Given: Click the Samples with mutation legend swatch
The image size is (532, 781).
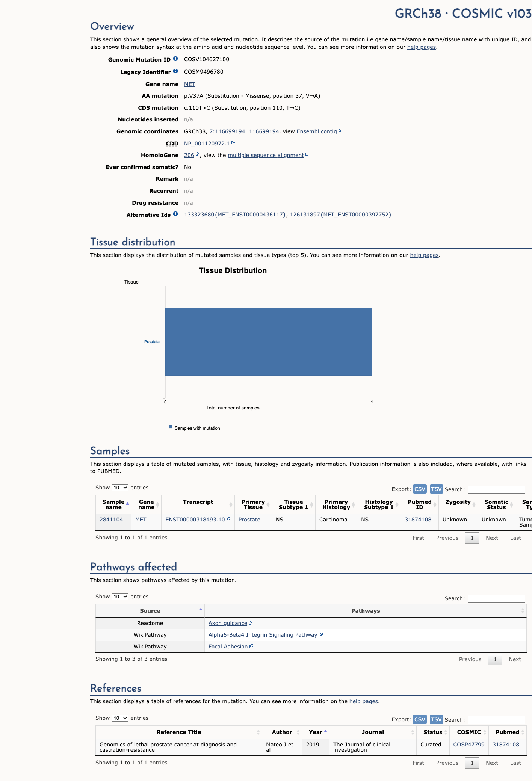Looking at the screenshot, I should click(171, 427).
